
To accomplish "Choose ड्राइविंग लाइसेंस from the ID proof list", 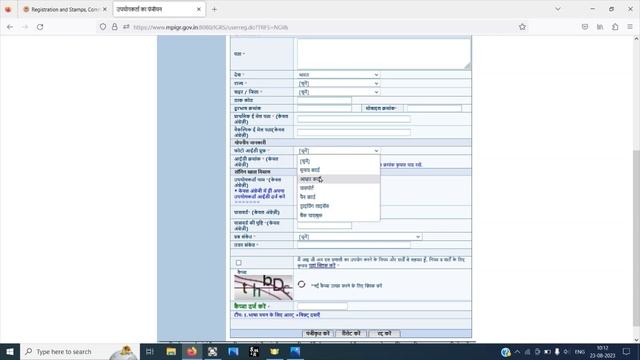I will (x=339, y=206).
